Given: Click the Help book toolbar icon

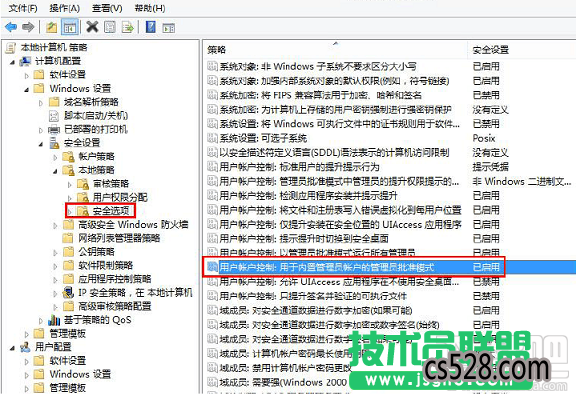Looking at the screenshot, I should point(151,27).
